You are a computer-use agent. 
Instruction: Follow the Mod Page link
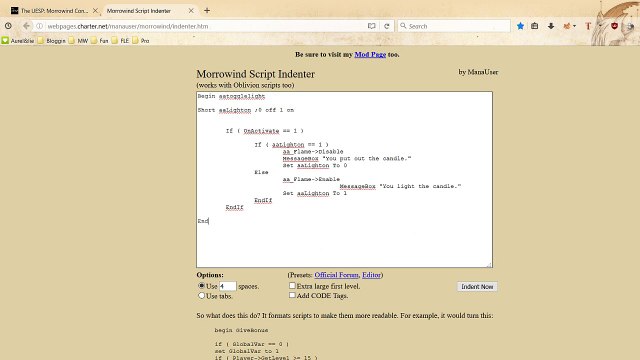370,54
